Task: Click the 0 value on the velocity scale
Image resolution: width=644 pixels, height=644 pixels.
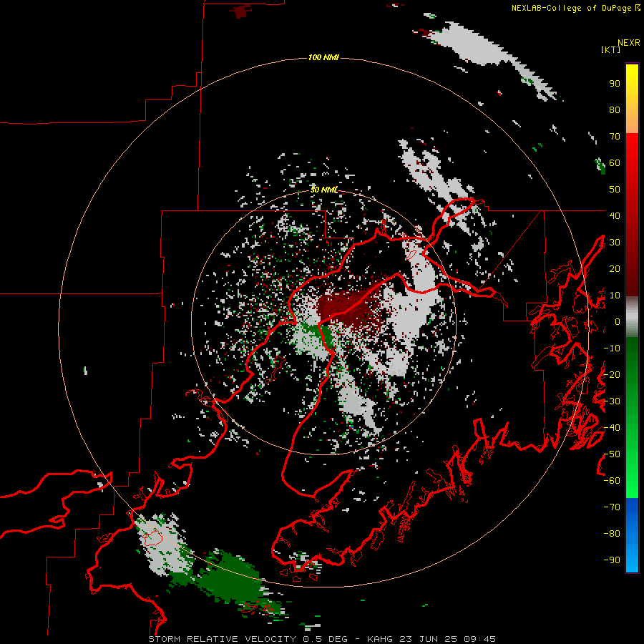Action: click(x=617, y=321)
